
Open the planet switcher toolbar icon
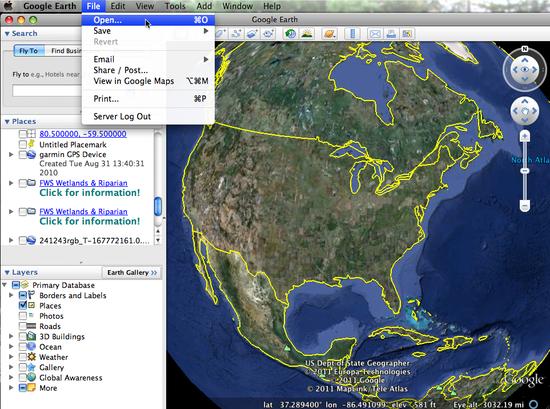click(x=330, y=34)
